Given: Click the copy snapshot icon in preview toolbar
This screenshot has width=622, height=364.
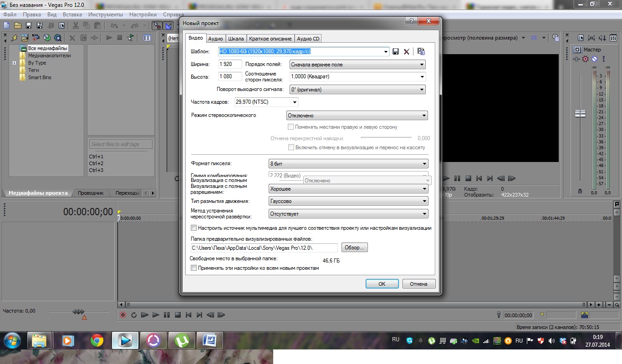Looking at the screenshot, I should tap(556, 38).
